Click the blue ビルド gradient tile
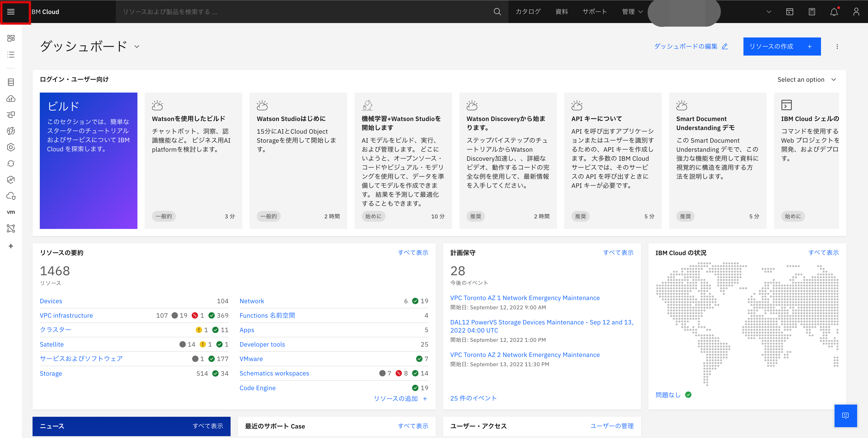The height and width of the screenshot is (438, 868). [88, 161]
